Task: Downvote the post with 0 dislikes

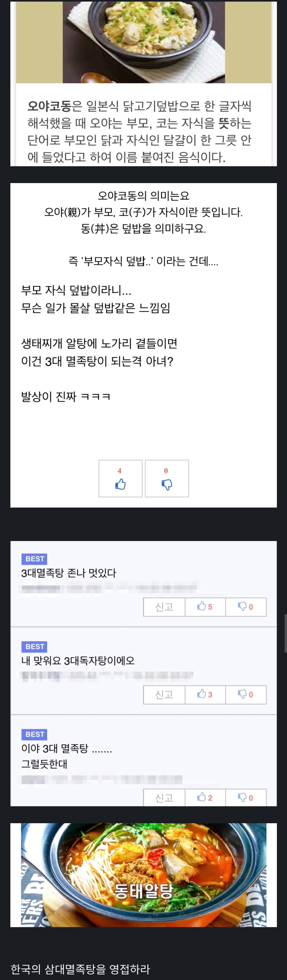Action: tap(167, 478)
